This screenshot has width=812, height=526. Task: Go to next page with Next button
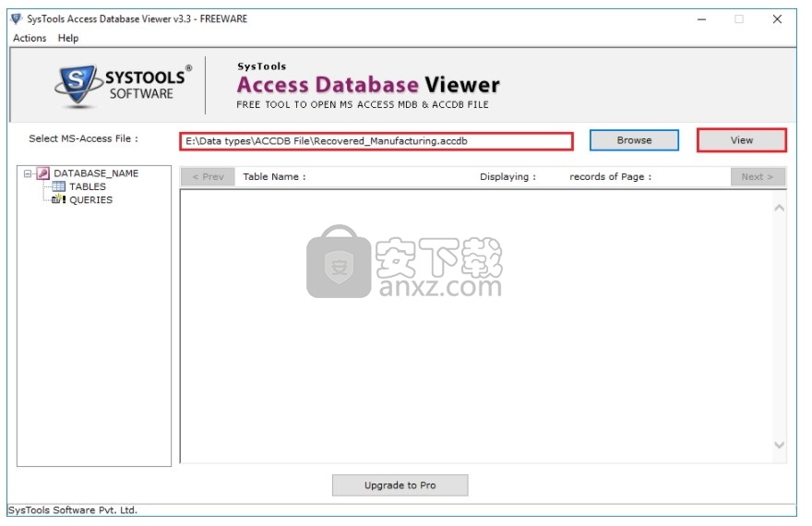pos(758,176)
